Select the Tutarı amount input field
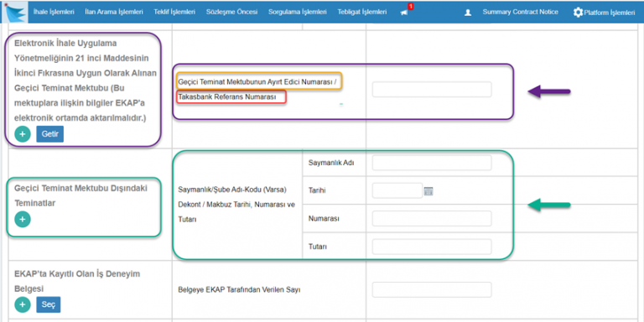The image size is (644, 322). pos(432,247)
